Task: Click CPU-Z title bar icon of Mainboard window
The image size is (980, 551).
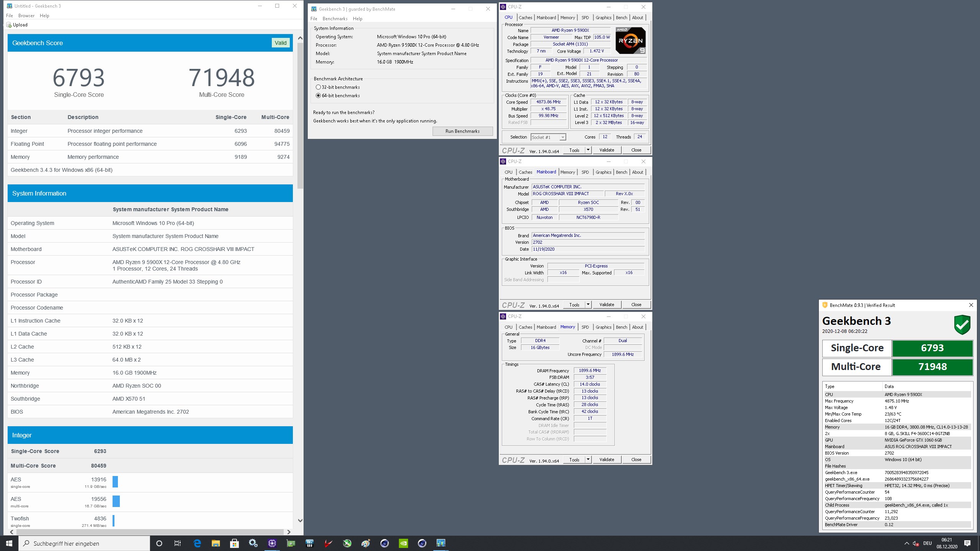Action: coord(503,161)
